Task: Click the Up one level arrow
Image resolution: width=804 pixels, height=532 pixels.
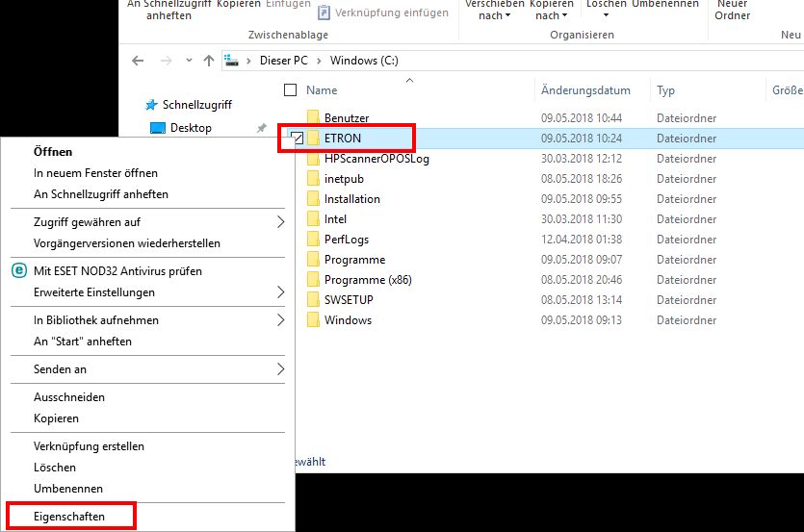Action: (209, 61)
